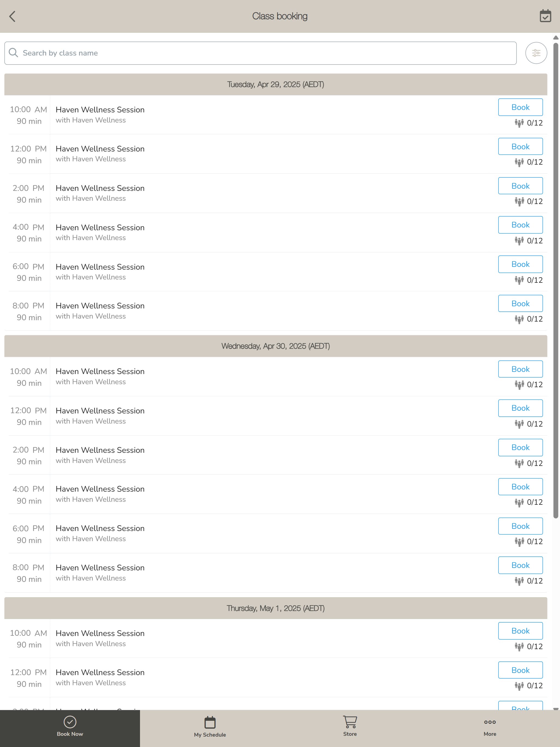Open the Wednesday 6:00 PM Haven Wellness Session

[100, 529]
